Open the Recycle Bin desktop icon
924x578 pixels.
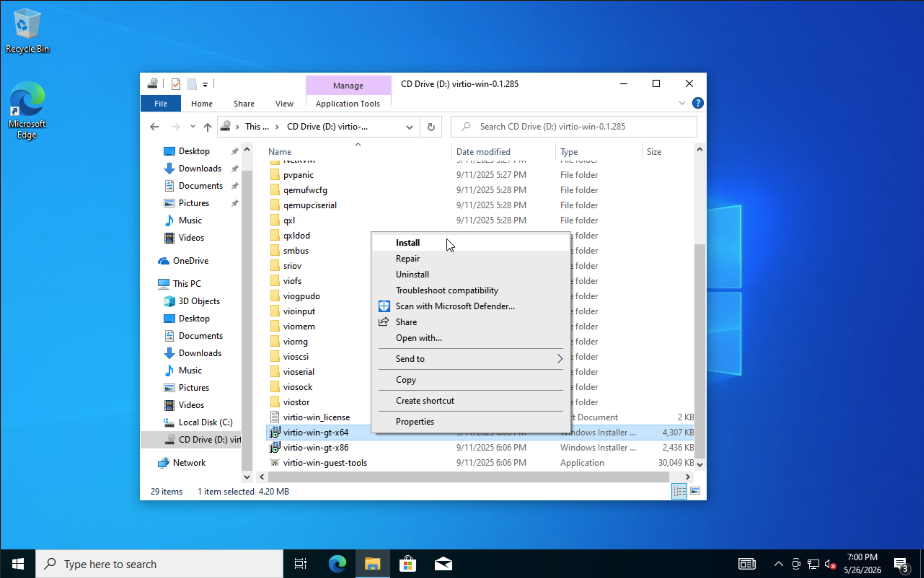tap(27, 31)
